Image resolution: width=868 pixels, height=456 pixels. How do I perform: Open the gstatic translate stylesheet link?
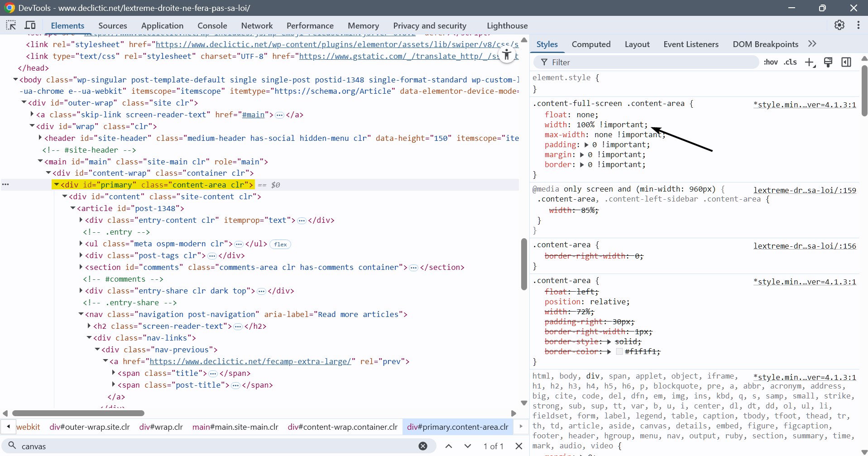tap(408, 56)
